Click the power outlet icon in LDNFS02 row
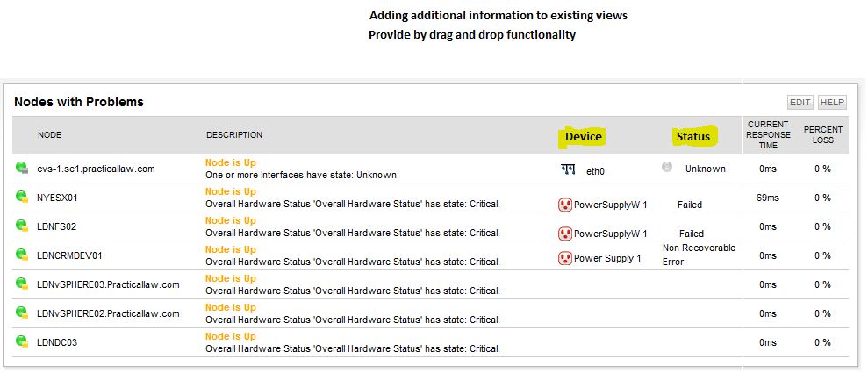Image resolution: width=868 pixels, height=388 pixels. 564,234
